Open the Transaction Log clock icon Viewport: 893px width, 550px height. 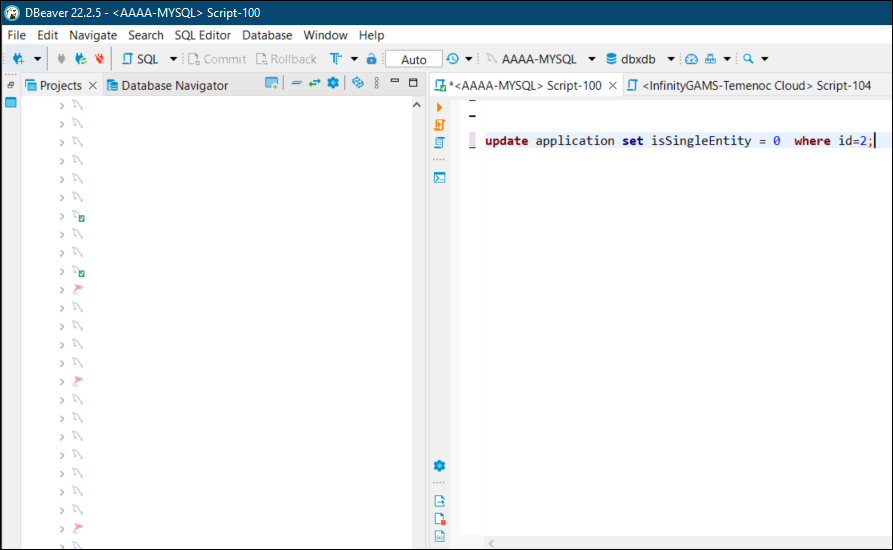tap(452, 59)
